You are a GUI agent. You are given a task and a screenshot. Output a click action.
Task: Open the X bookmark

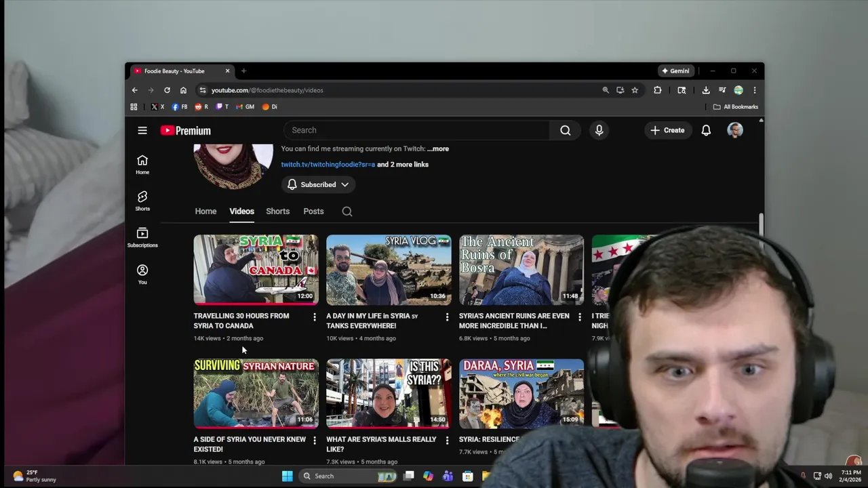click(157, 106)
